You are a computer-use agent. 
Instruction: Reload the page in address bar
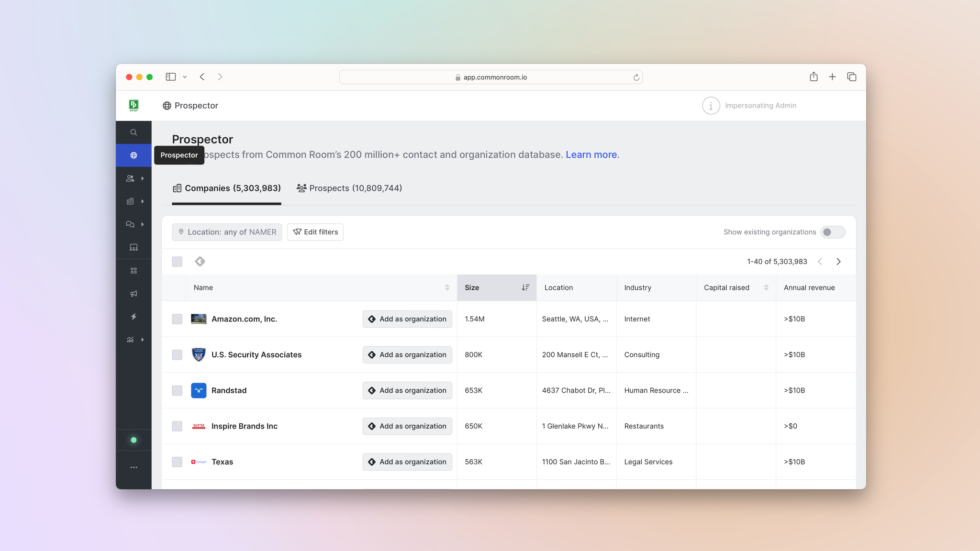point(636,77)
